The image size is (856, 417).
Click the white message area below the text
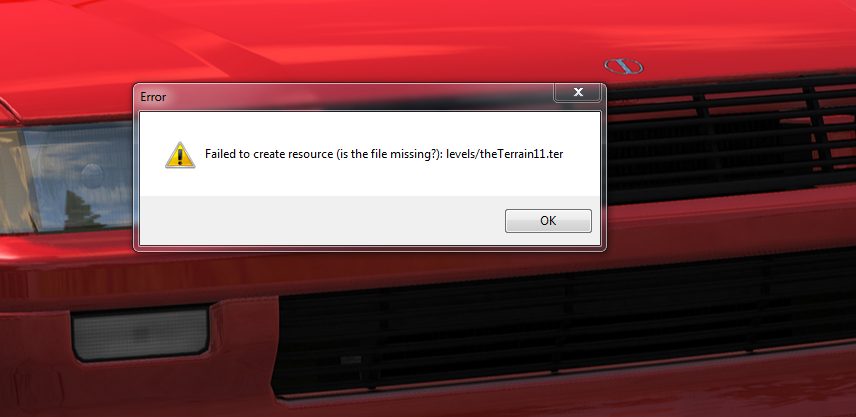[x=370, y=181]
